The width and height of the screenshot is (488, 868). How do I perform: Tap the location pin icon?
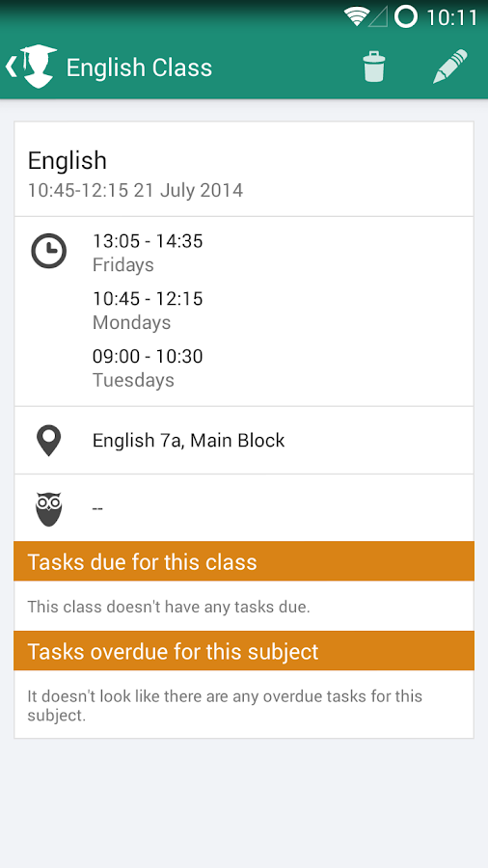(48, 441)
